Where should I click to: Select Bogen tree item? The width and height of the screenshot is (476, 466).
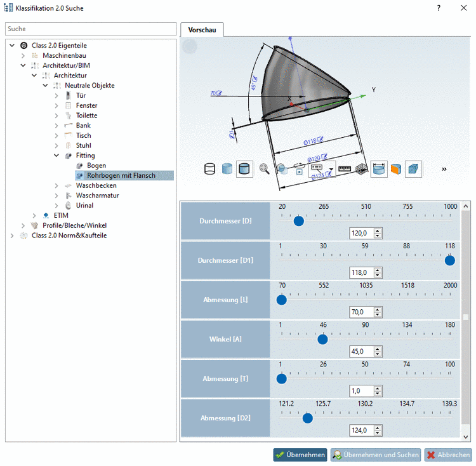[x=96, y=166]
